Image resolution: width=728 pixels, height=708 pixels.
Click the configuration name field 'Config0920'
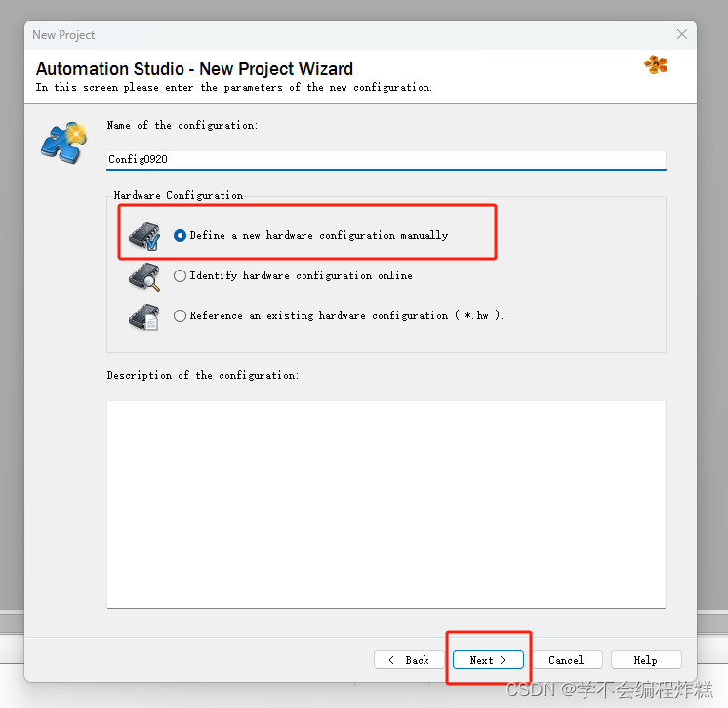click(x=386, y=160)
